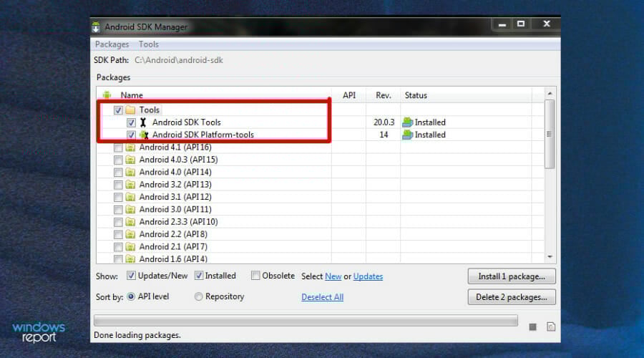This screenshot has height=358, width=644.
Task: Click the Status column header
Action: pyautogui.click(x=416, y=95)
